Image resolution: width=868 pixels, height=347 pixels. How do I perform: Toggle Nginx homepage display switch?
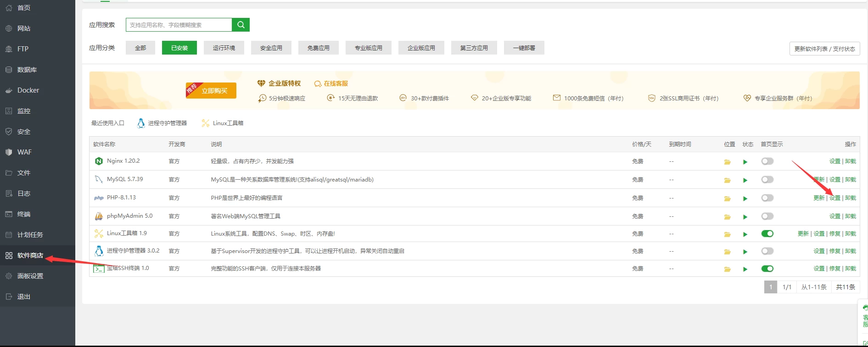click(x=767, y=161)
